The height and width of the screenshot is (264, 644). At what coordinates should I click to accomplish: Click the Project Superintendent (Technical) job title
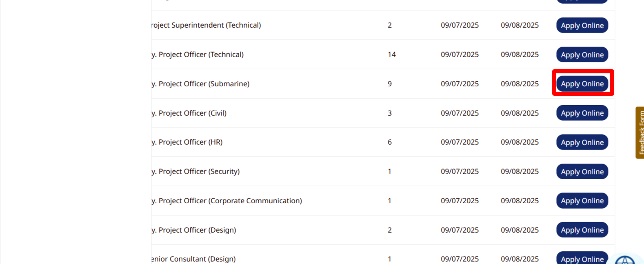[206, 25]
